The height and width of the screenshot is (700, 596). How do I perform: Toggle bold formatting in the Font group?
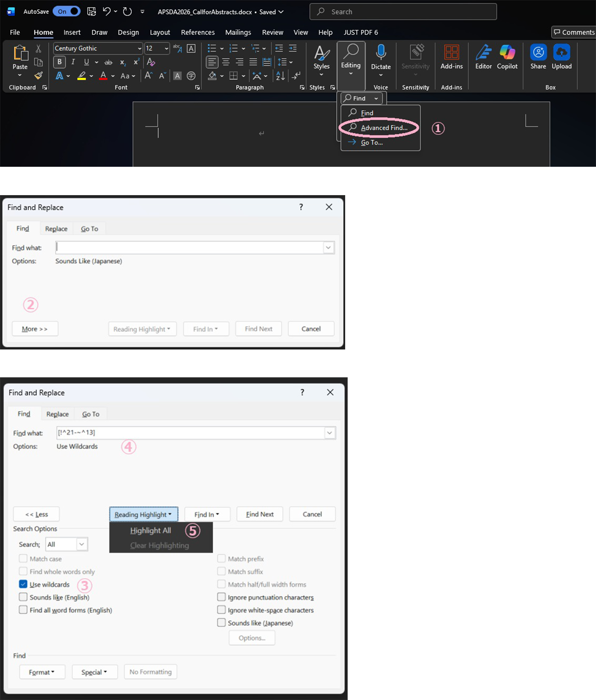pyautogui.click(x=60, y=62)
